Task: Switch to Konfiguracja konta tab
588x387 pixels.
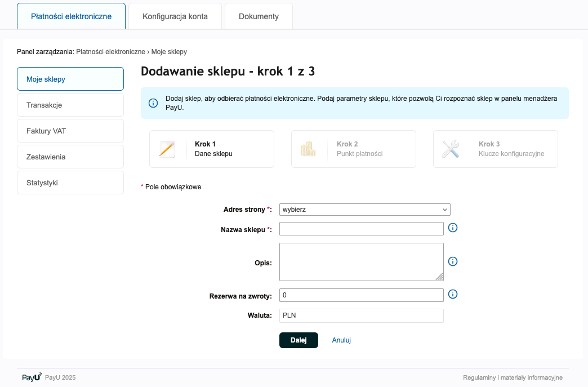Action: coord(175,16)
